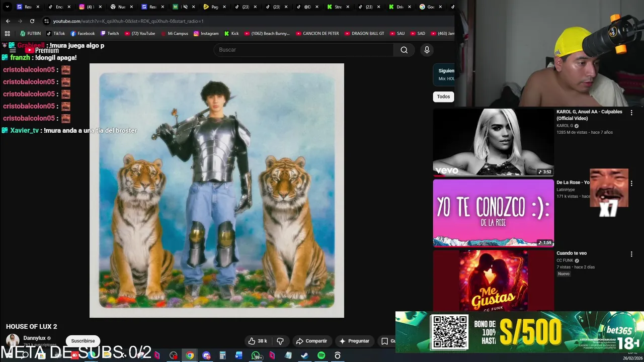This screenshot has width=644, height=362.
Task: Open site information icon in address bar
Action: (x=46, y=21)
